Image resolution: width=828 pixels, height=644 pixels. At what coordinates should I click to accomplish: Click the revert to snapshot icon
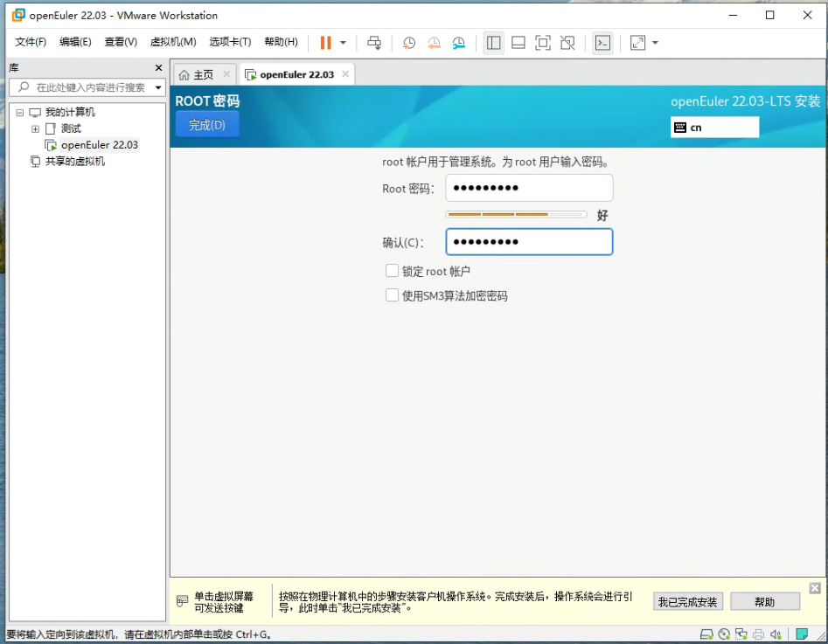434,43
